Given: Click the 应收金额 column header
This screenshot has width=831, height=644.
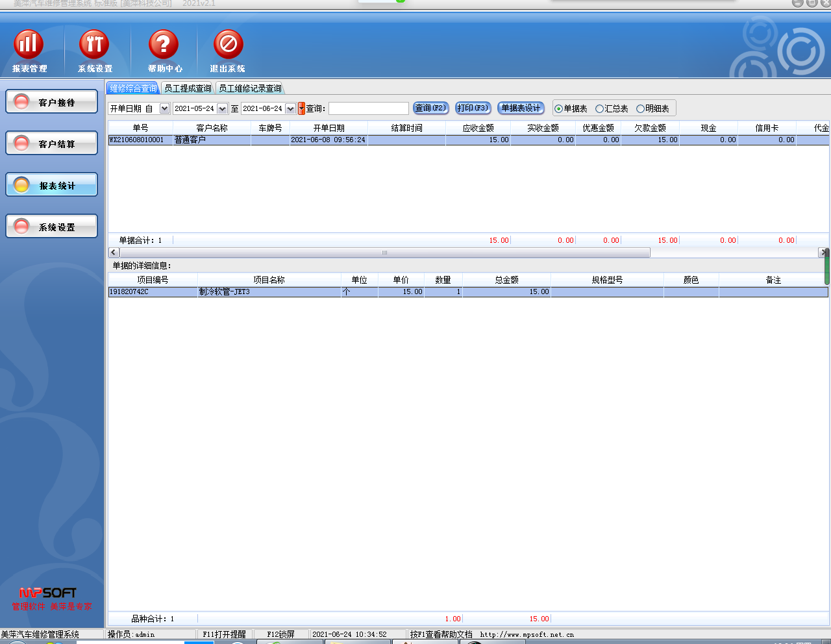Looking at the screenshot, I should click(x=478, y=128).
